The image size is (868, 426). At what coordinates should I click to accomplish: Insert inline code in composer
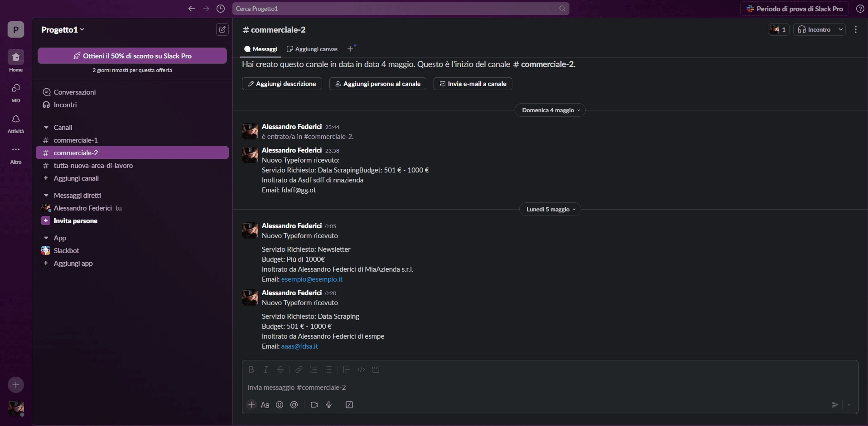coord(361,370)
